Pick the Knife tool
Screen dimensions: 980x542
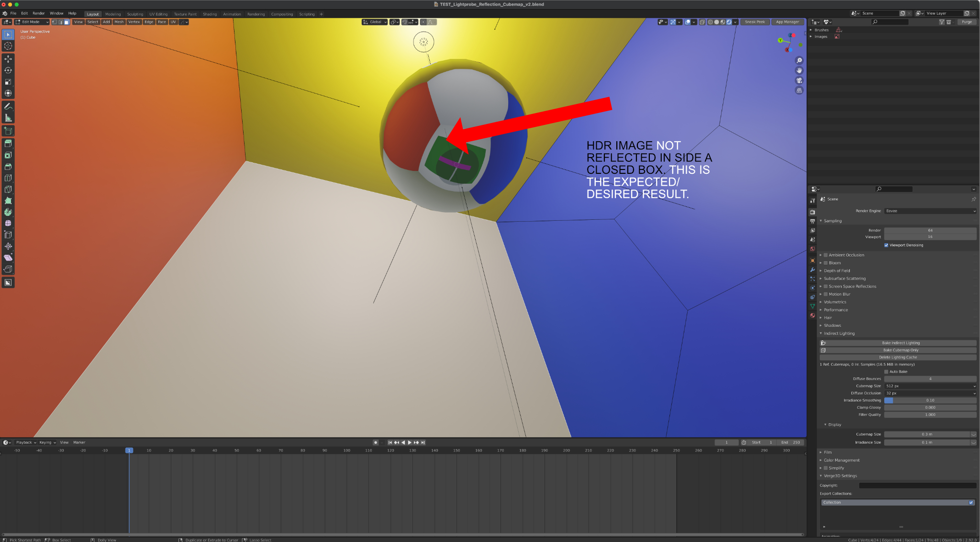[8, 189]
